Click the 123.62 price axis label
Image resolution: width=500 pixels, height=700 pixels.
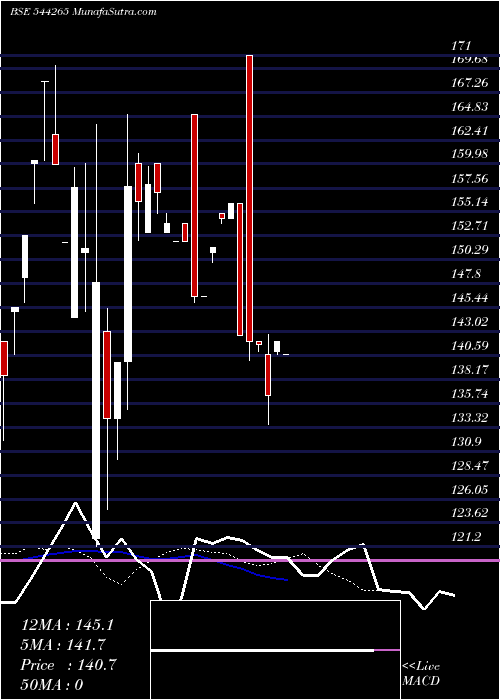click(469, 512)
